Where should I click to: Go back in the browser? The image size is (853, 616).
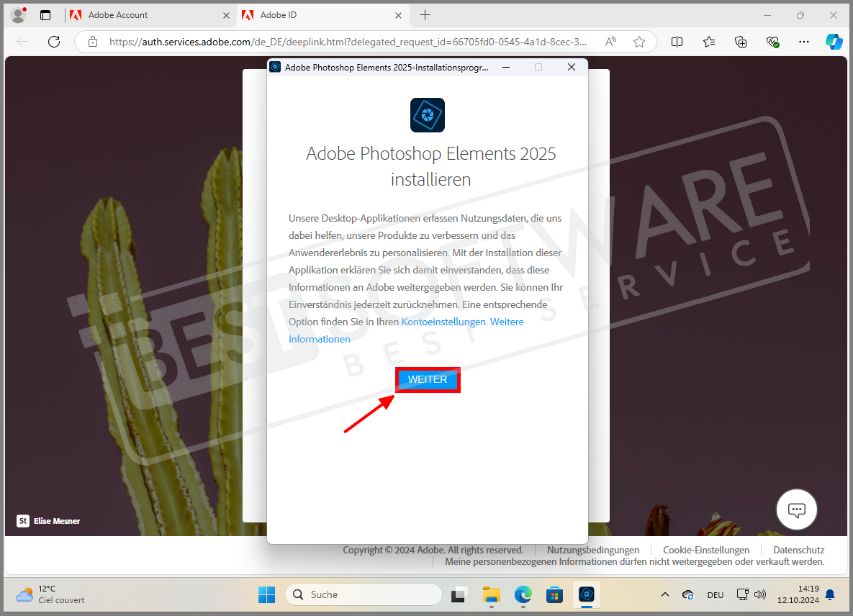(x=22, y=42)
